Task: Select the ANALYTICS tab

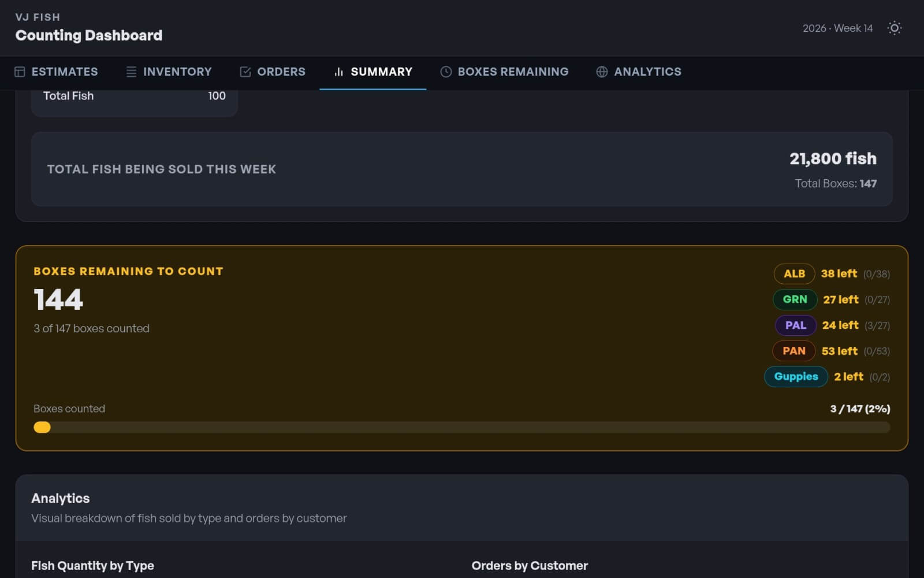Action: (647, 72)
